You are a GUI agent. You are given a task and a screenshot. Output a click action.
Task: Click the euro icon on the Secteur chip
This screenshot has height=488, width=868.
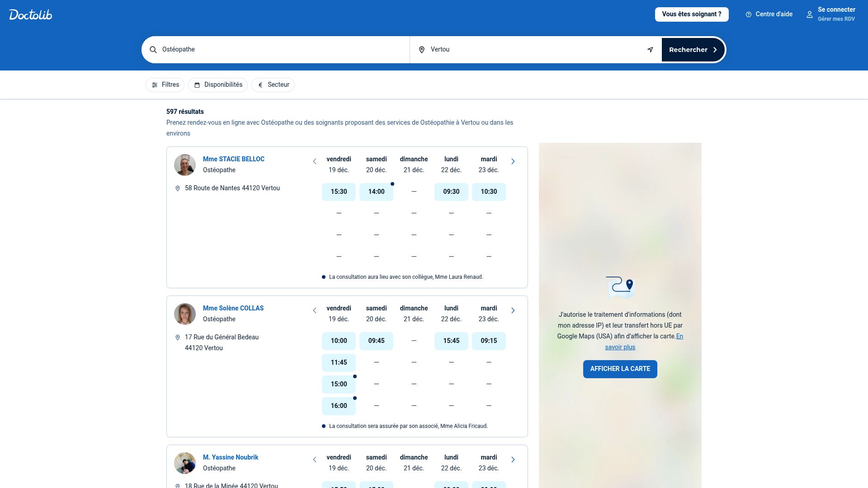(x=260, y=84)
